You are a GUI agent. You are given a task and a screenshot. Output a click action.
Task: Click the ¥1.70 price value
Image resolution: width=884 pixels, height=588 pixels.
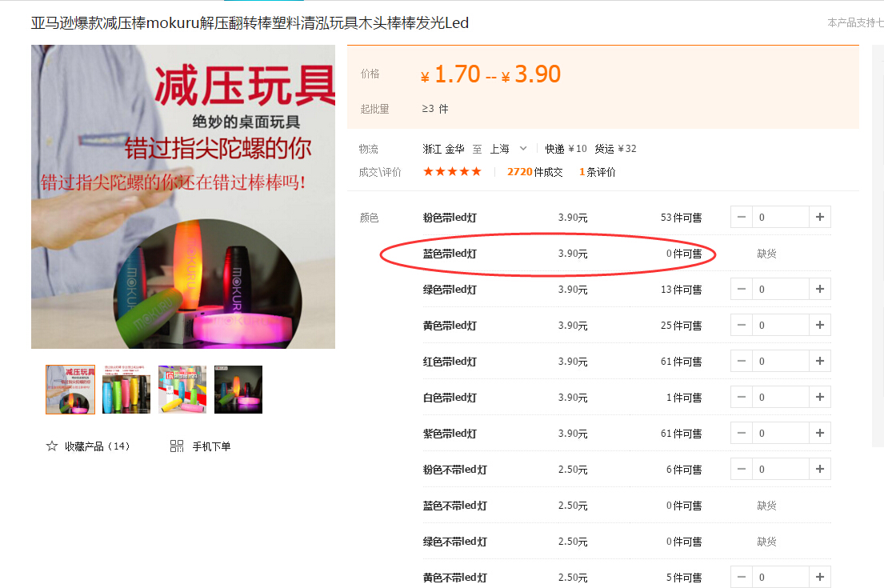(450, 74)
